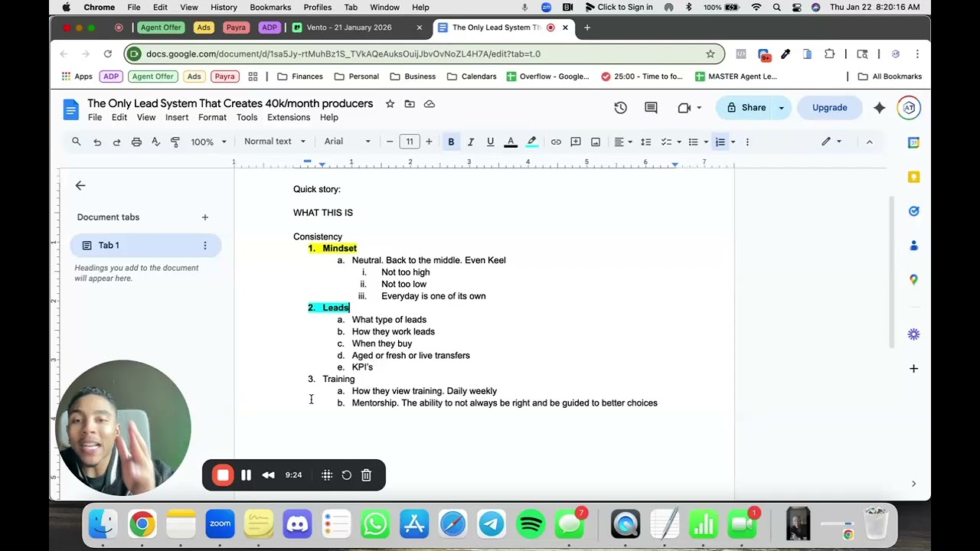
Task: Open line and paragraph spacing
Action: (x=645, y=142)
